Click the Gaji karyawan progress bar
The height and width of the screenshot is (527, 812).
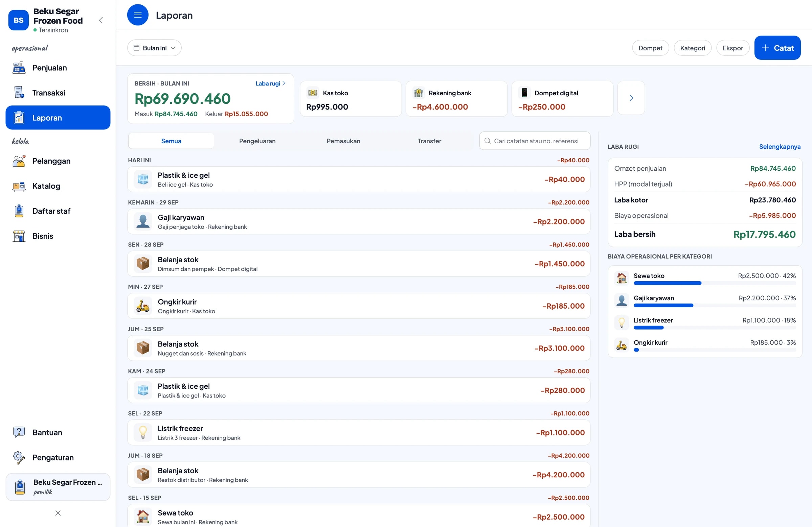715,306
